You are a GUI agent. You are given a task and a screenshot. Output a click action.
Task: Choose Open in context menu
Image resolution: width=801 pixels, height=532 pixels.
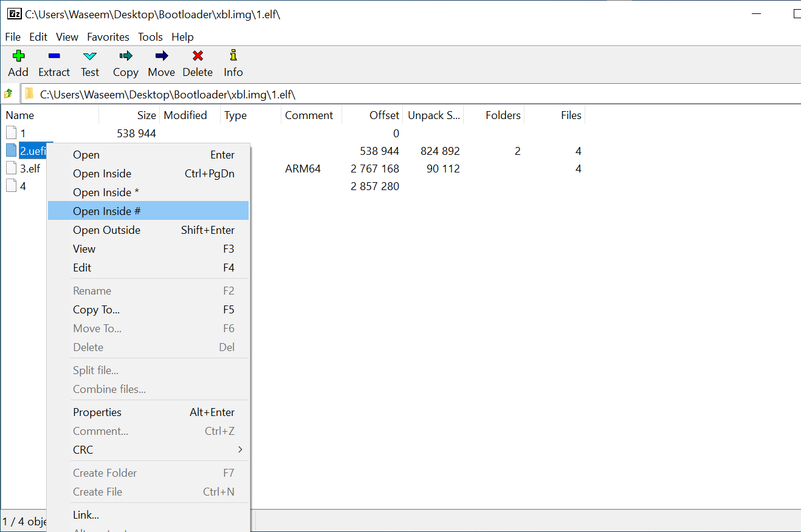148,155
